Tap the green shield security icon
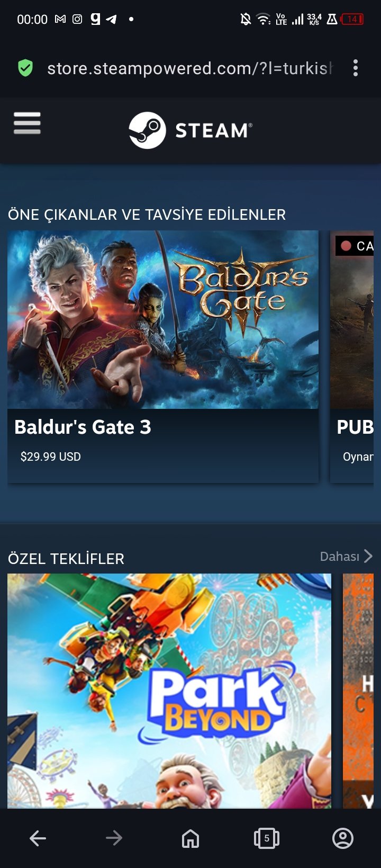 [25, 68]
